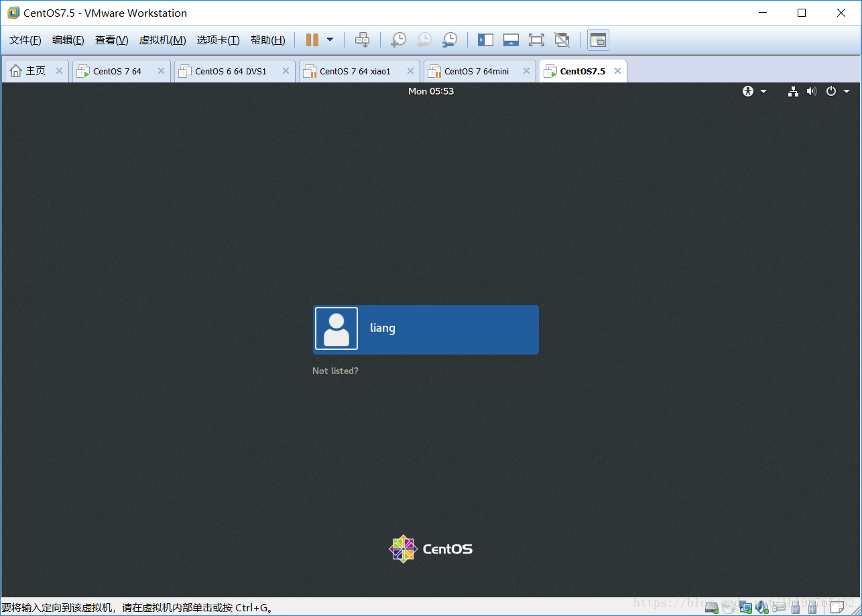
Task: Open the snapshot manager
Action: pyautogui.click(x=449, y=40)
